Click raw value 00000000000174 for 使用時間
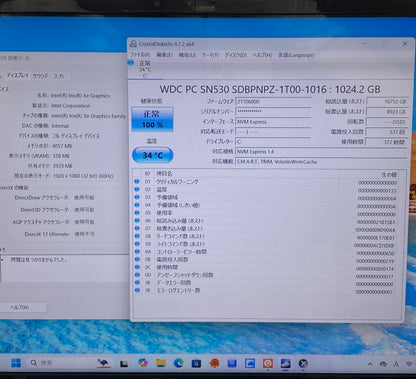416x379 pixels. 375,268
